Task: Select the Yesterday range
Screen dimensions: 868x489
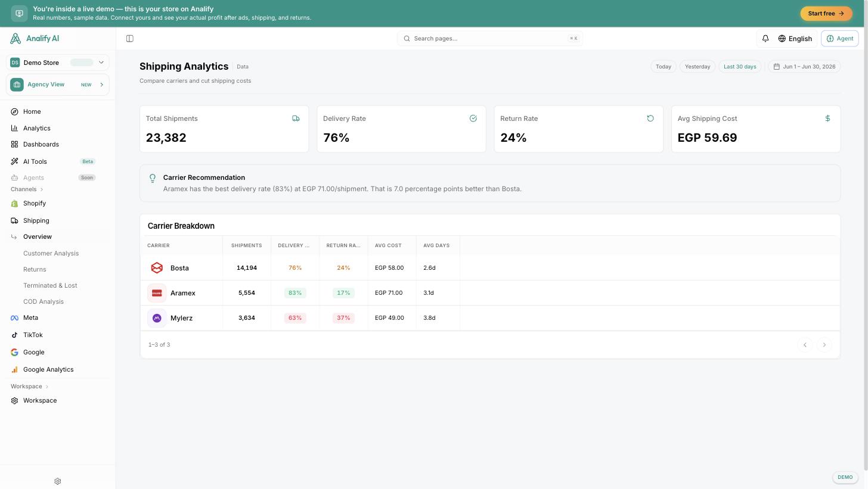Action: [697, 67]
